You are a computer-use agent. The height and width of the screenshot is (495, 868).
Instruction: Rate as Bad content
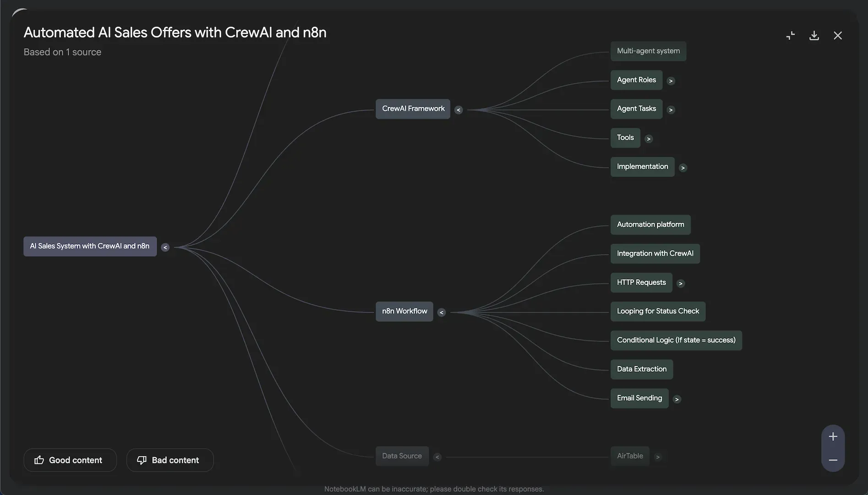(x=170, y=460)
